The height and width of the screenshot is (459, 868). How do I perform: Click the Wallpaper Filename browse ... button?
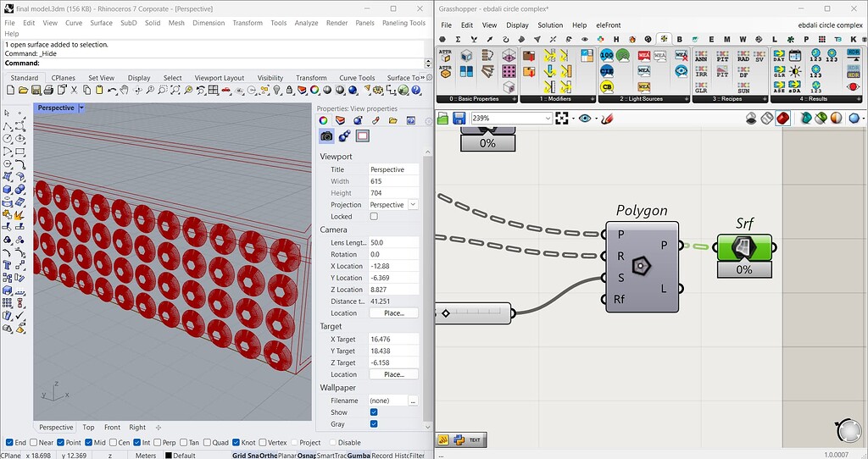[x=413, y=401]
